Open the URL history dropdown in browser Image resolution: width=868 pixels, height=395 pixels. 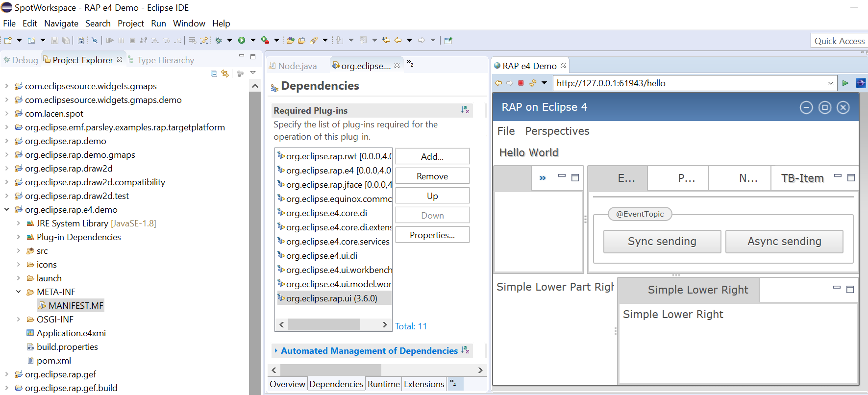[x=831, y=83]
